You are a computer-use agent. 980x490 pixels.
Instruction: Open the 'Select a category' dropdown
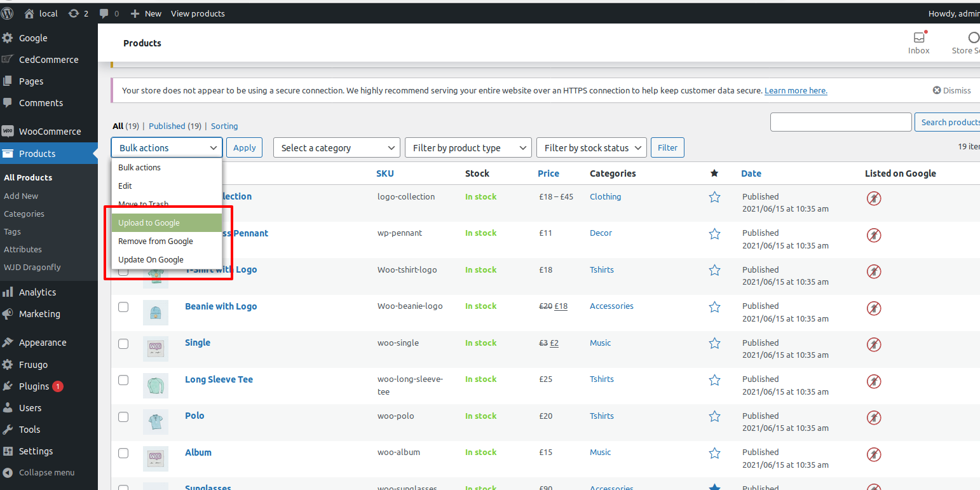tap(337, 147)
